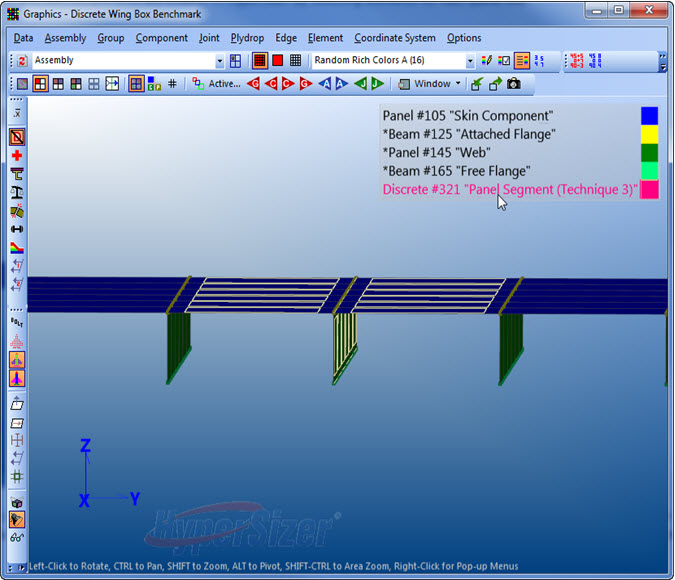Image resolution: width=675 pixels, height=580 pixels.
Task: Open the Assembly menu
Action: pyautogui.click(x=65, y=38)
